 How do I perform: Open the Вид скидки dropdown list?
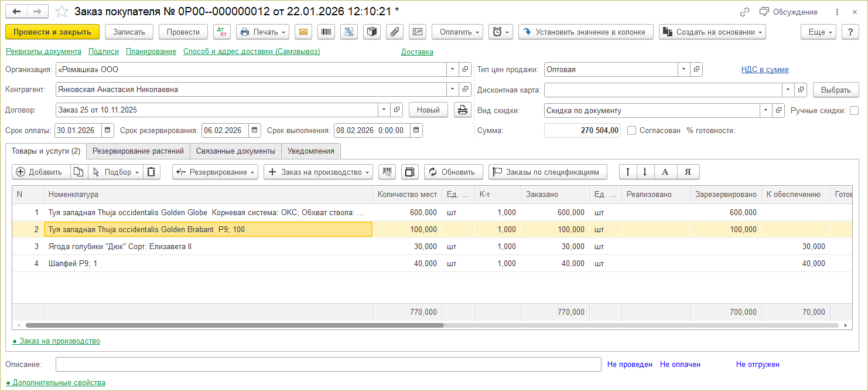766,110
